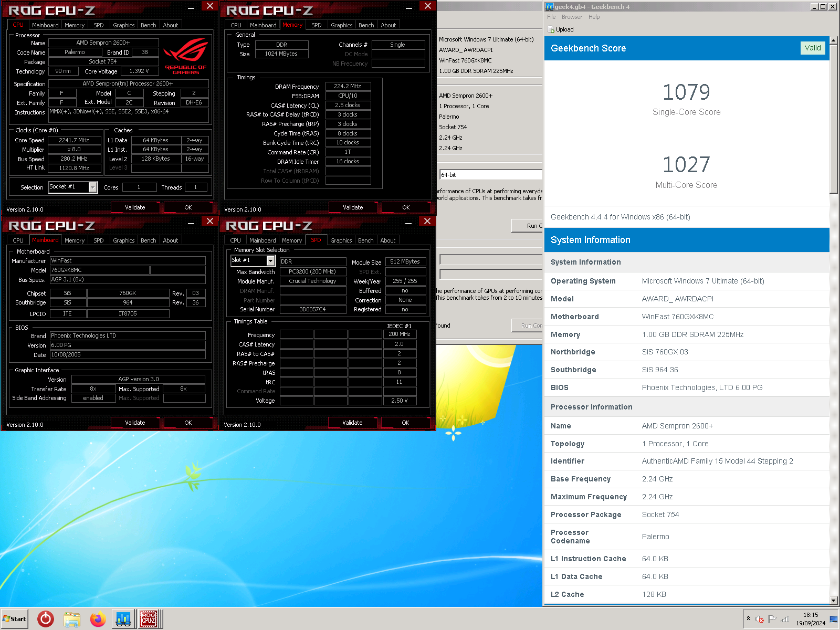Click the network signal tray icon
840x630 pixels.
point(785,619)
